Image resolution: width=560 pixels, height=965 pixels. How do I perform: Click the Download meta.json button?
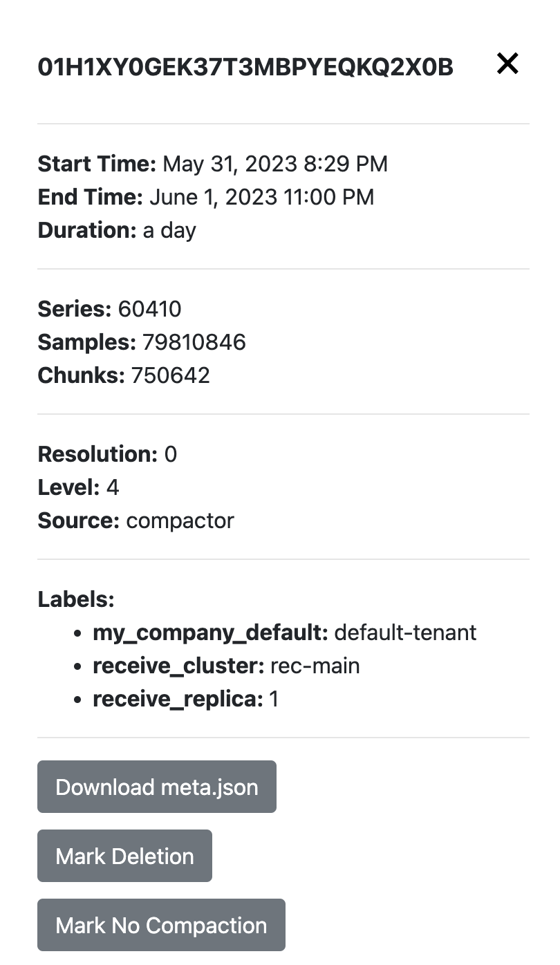click(156, 786)
